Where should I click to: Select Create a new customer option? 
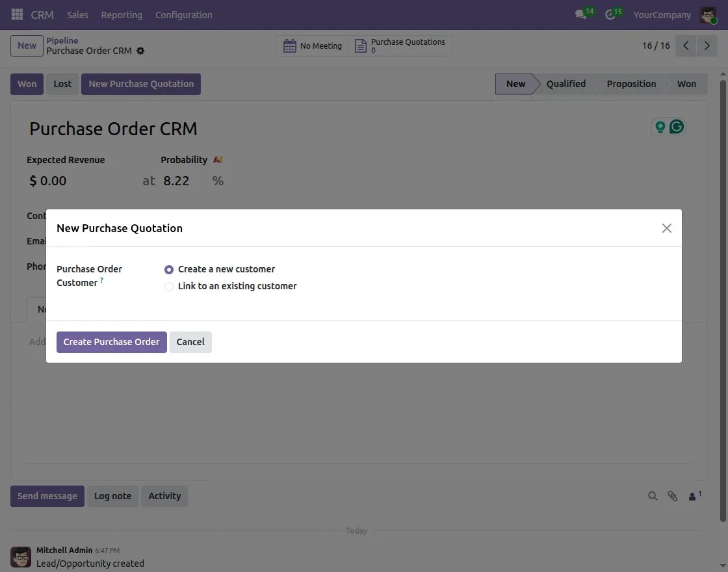coord(169,269)
